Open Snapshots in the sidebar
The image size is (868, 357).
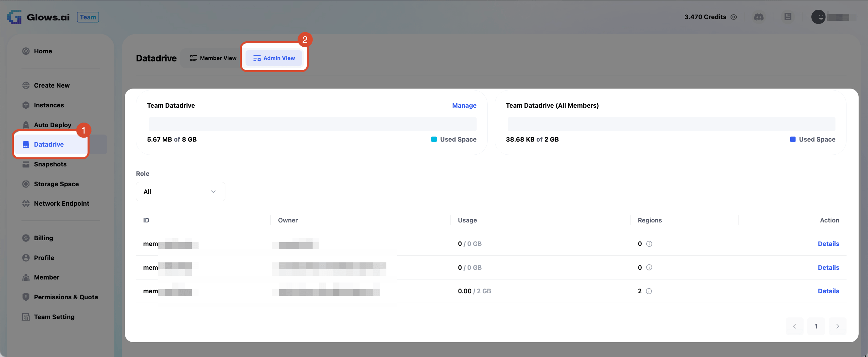(x=50, y=164)
